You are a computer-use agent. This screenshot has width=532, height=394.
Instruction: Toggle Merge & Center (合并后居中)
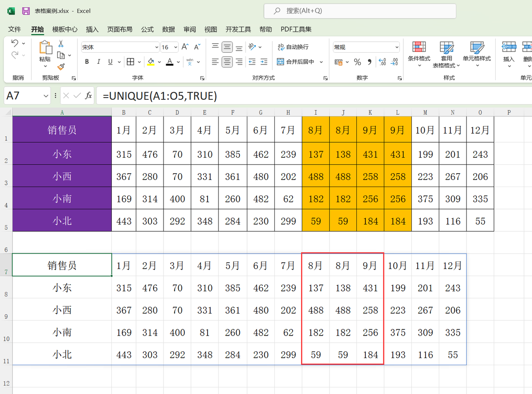pos(295,62)
